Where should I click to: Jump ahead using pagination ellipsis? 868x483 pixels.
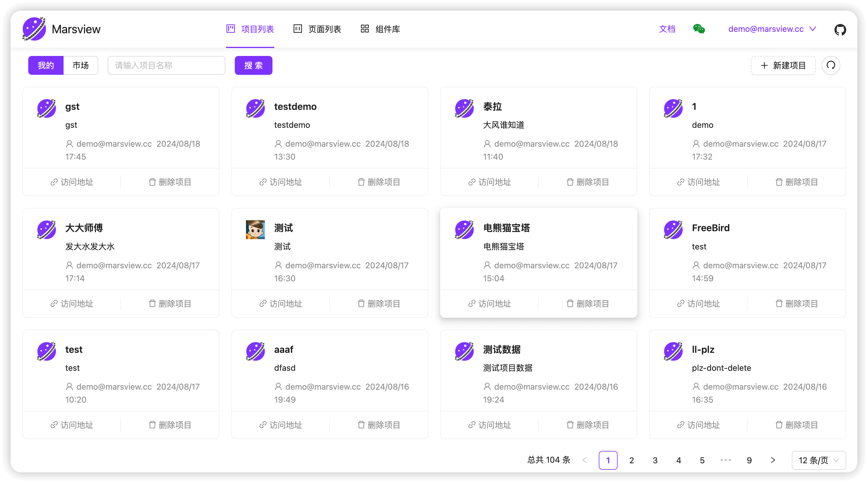click(x=726, y=460)
